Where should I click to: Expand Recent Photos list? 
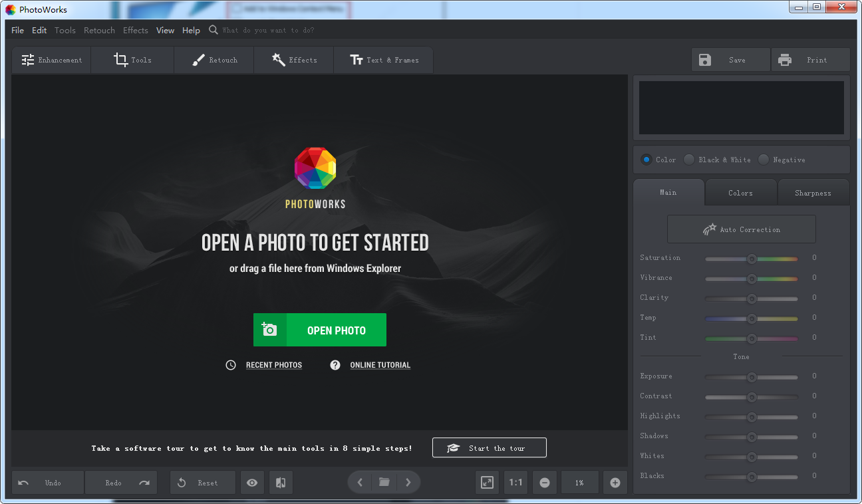273,364
